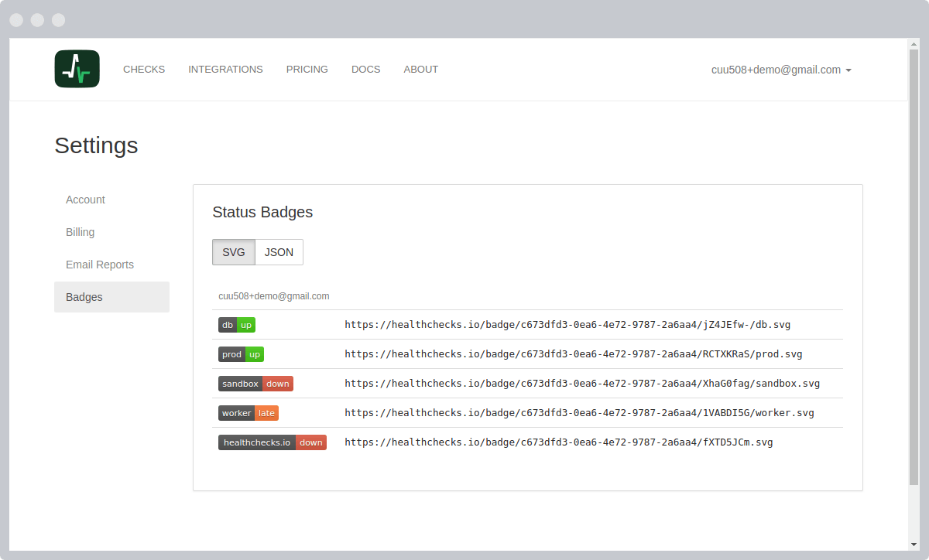Open the Pricing page
This screenshot has width=929, height=560.
307,70
